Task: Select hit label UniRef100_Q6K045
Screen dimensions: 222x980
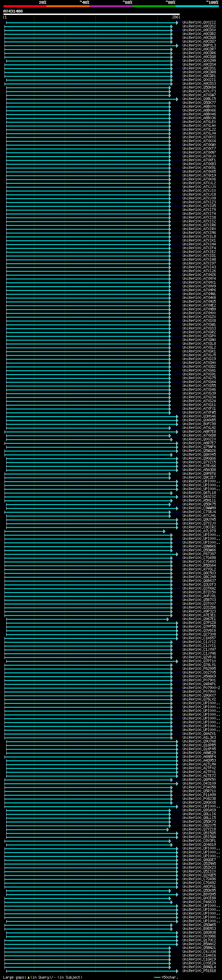Action: click(199, 455)
